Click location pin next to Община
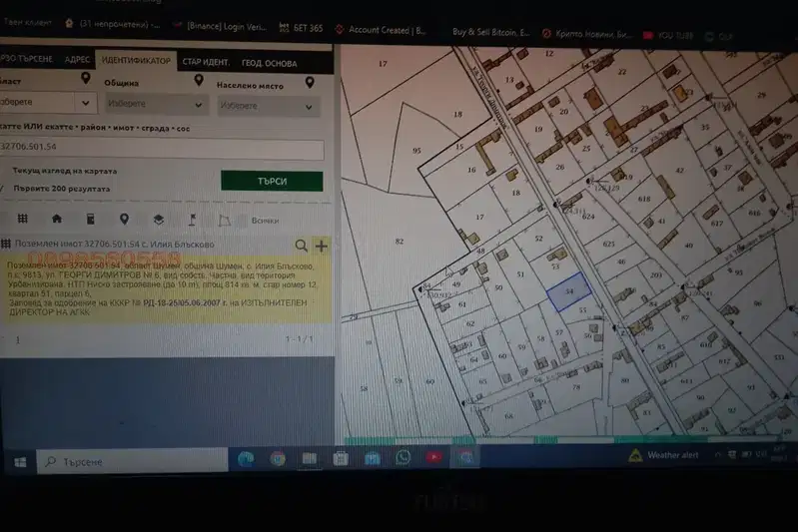Viewport: 798px width, 532px height. 199,80
